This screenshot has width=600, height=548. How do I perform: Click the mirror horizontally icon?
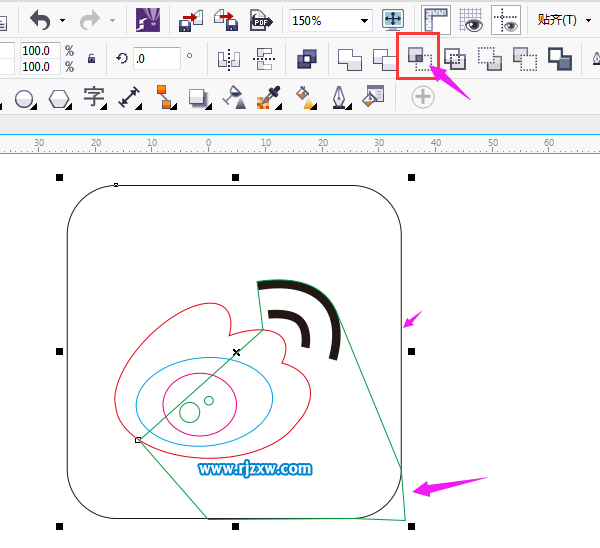[229, 59]
